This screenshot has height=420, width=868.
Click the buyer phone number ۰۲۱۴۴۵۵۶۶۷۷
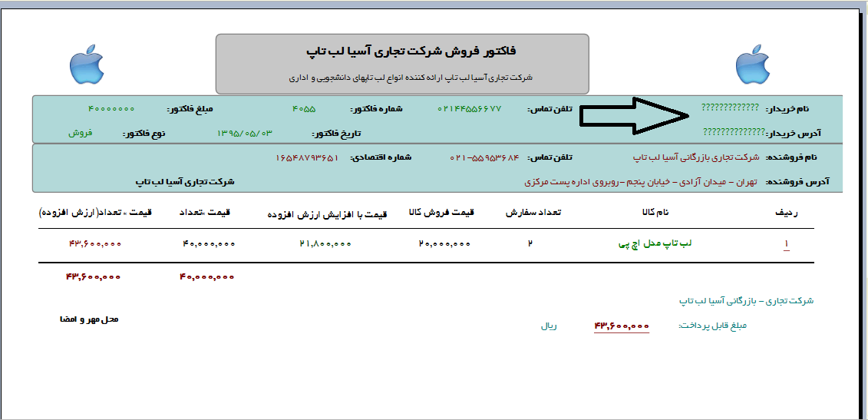click(x=470, y=108)
